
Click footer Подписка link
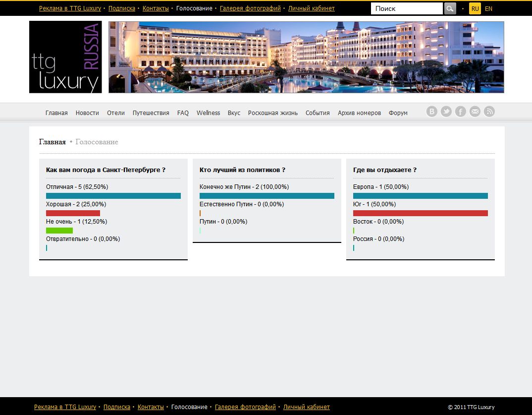point(117,407)
